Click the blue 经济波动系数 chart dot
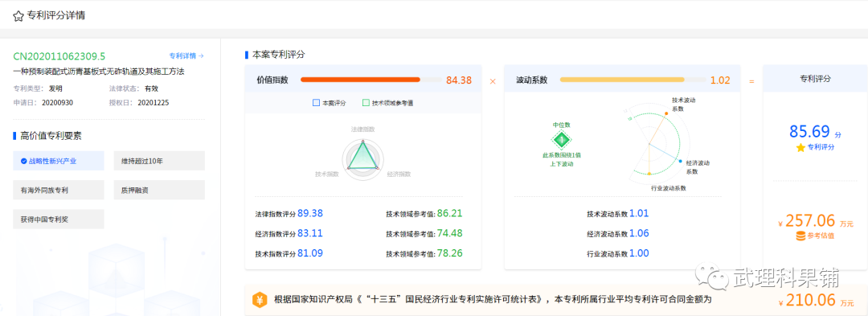This screenshot has height=316, width=868. [681, 161]
